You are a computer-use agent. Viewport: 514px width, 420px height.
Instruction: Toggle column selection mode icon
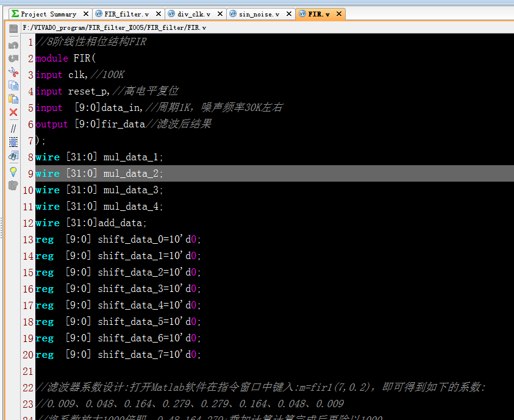(13, 142)
